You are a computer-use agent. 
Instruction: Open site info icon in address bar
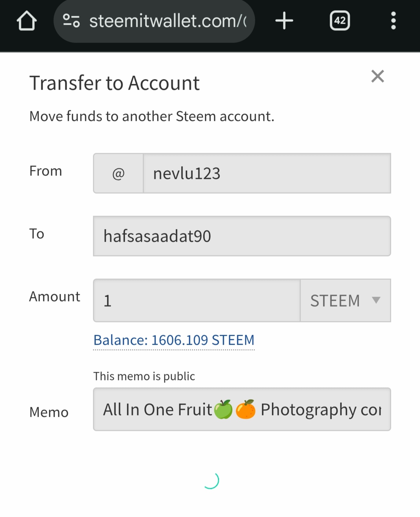coord(71,21)
